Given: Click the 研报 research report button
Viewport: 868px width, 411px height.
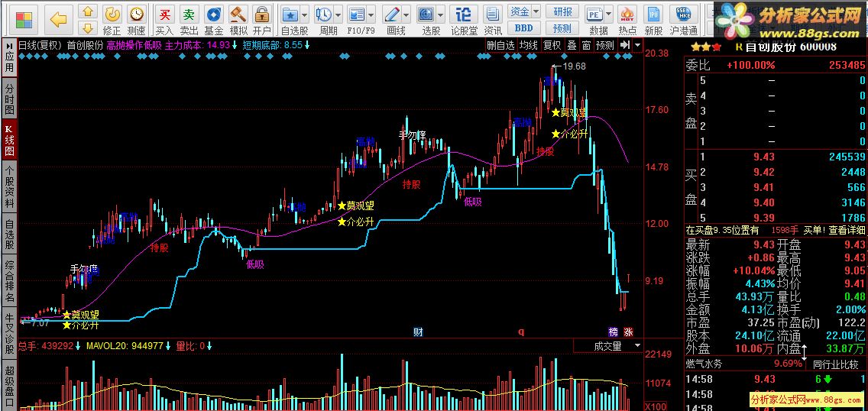Looking at the screenshot, I should coord(562,11).
